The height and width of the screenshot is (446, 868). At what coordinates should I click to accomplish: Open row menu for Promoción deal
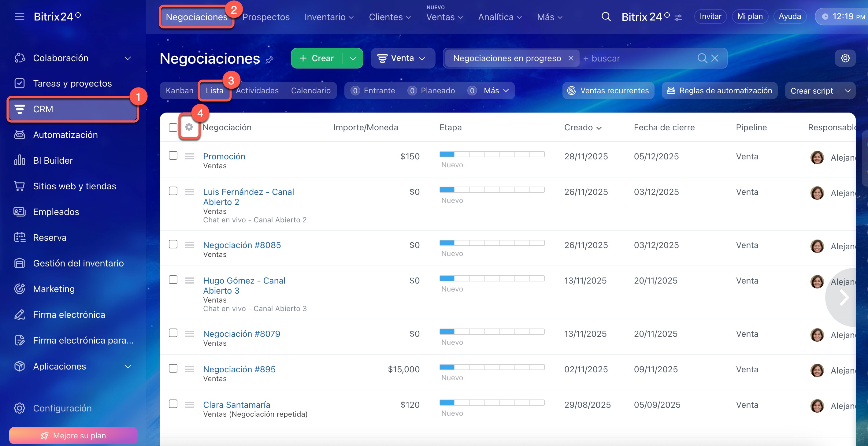coord(189,156)
